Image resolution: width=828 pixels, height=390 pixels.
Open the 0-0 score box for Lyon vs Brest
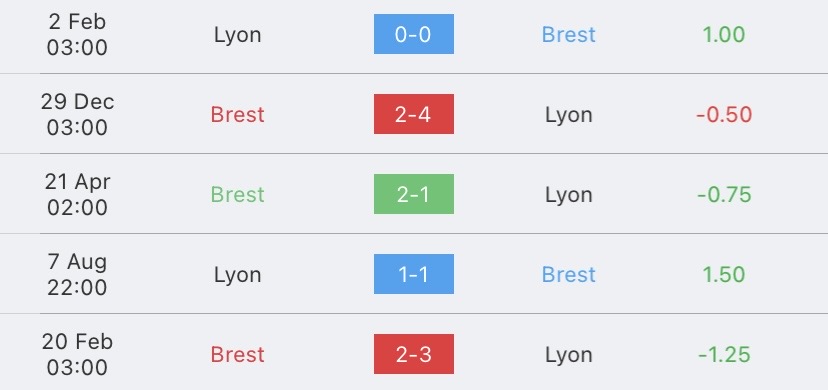413,34
